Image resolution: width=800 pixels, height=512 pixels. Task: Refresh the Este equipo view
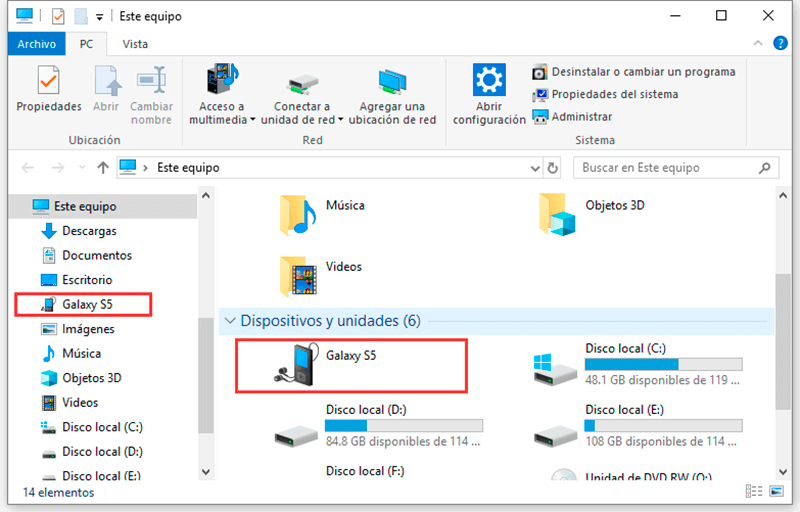point(553,168)
